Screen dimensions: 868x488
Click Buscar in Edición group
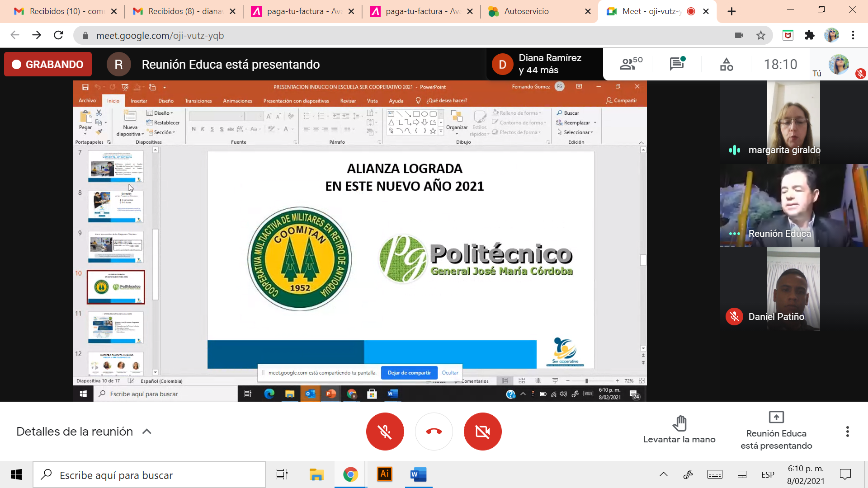(x=568, y=113)
